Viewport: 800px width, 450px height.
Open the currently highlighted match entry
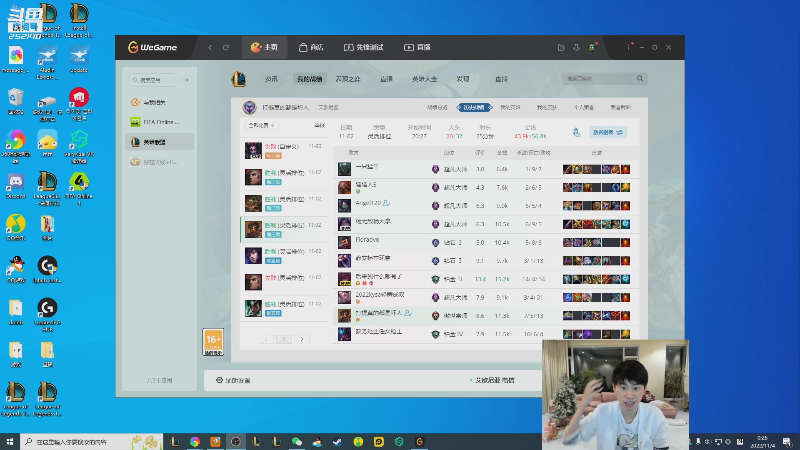click(284, 229)
